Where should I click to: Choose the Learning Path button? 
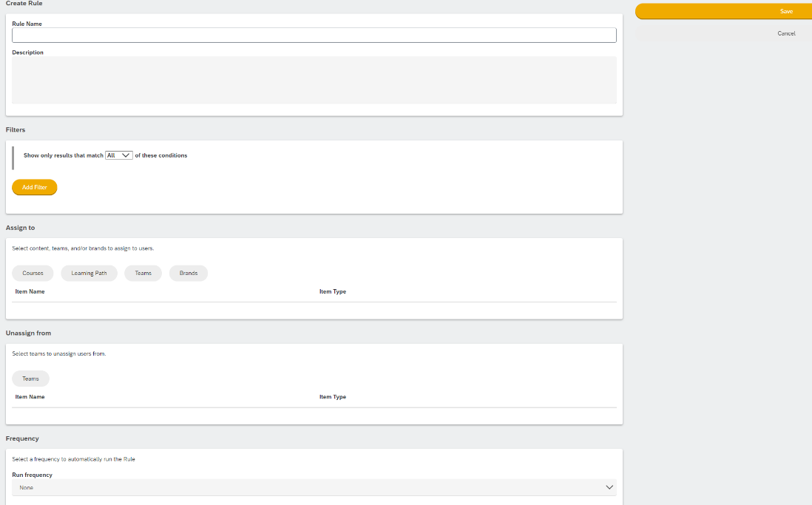click(89, 274)
